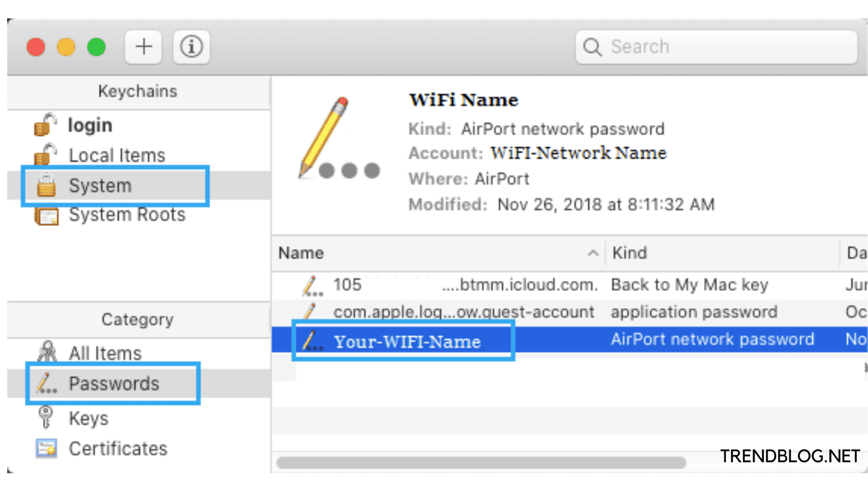
Task: Select the Passwords category
Action: (113, 384)
